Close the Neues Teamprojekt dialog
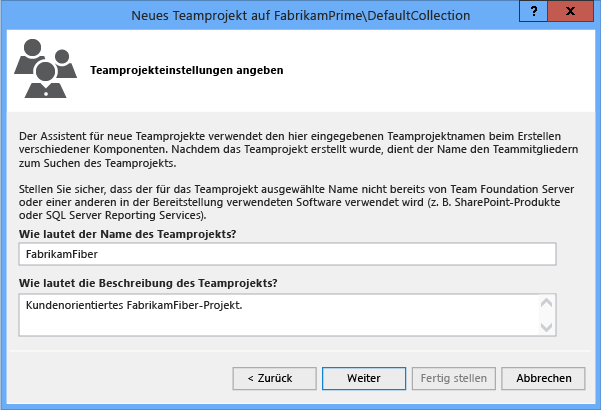Viewport: 601px width, 410px height. click(570, 11)
